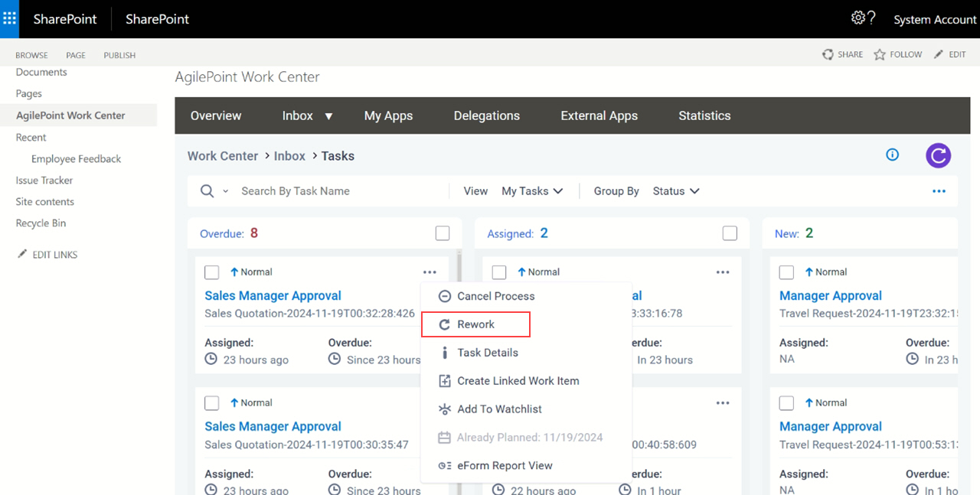Click the EDIT LINKS pencil icon
The image size is (980, 495).
click(22, 254)
